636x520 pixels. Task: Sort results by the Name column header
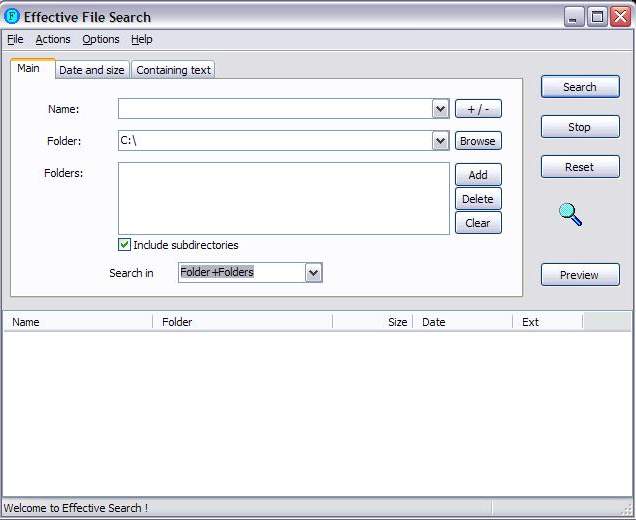point(78,322)
